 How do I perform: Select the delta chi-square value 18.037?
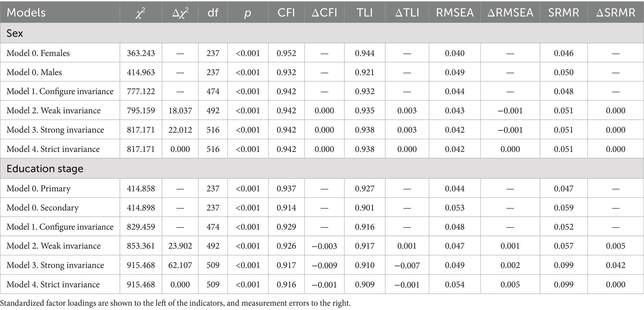180,111
